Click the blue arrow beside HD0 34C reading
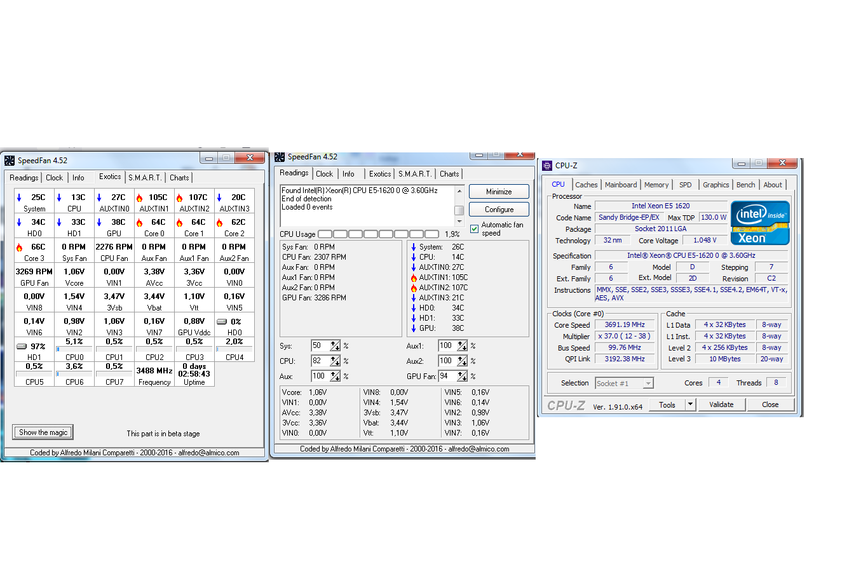868x588 pixels. click(414, 308)
